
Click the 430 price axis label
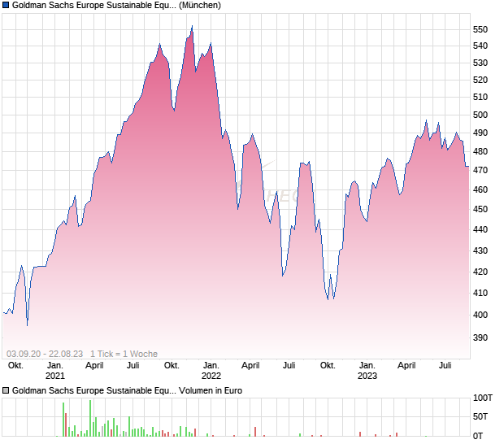point(480,250)
